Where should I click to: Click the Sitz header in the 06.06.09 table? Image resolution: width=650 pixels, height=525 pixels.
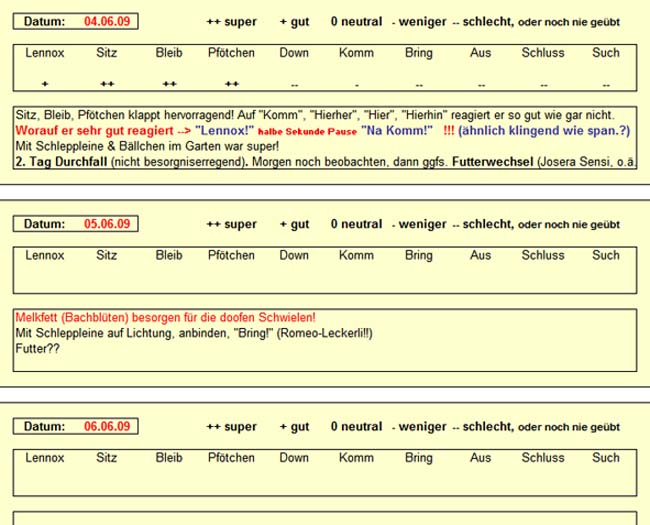click(x=107, y=457)
